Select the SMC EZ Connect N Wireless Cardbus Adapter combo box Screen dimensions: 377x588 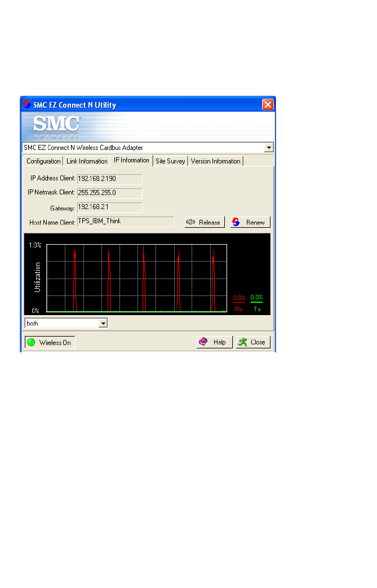[148, 148]
